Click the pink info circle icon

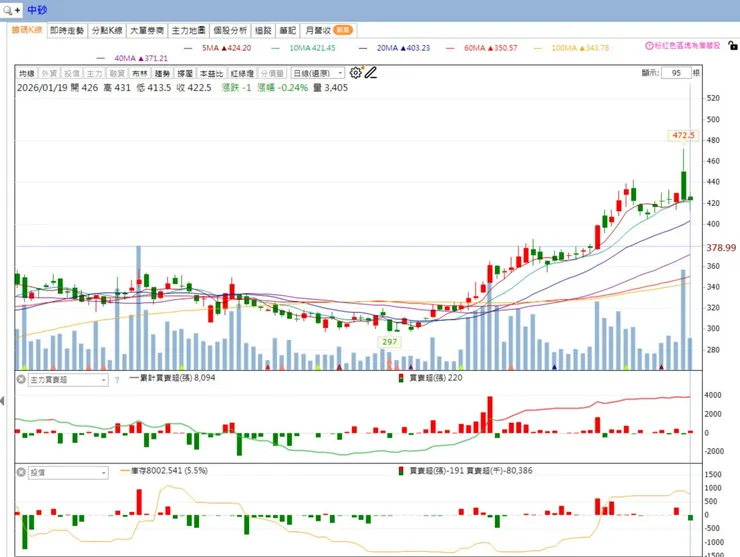coord(649,46)
